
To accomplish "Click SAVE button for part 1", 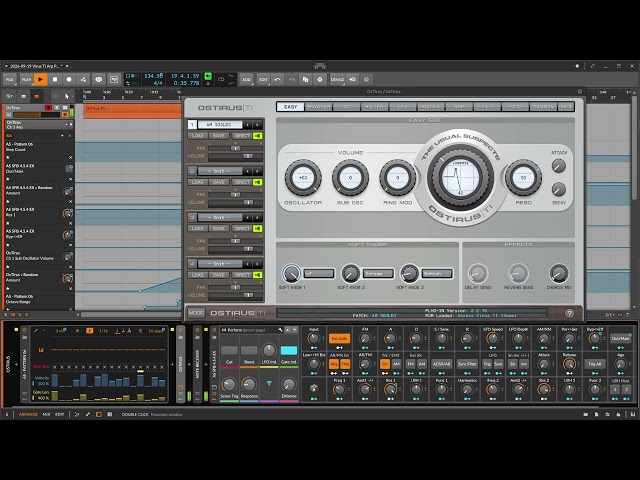I will 219,136.
